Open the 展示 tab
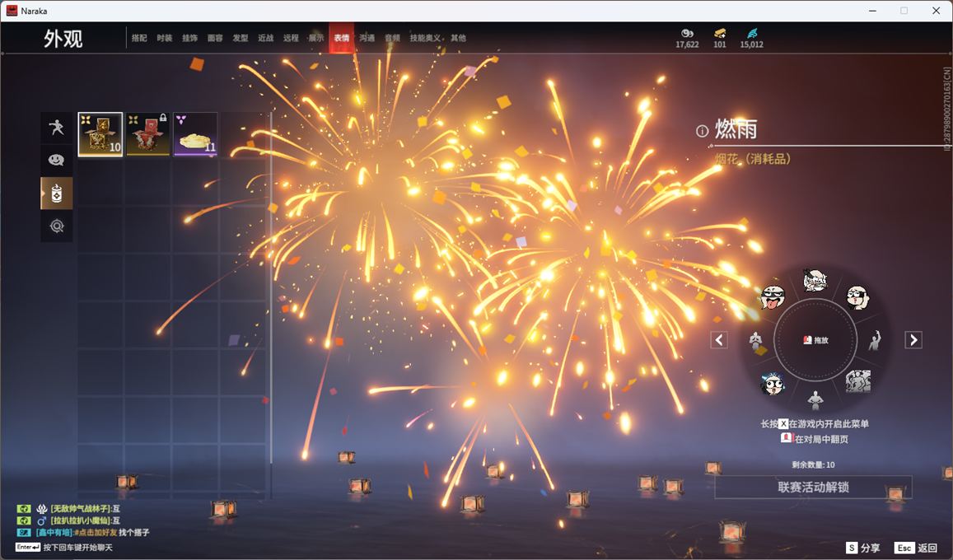953x560 pixels. [316, 38]
